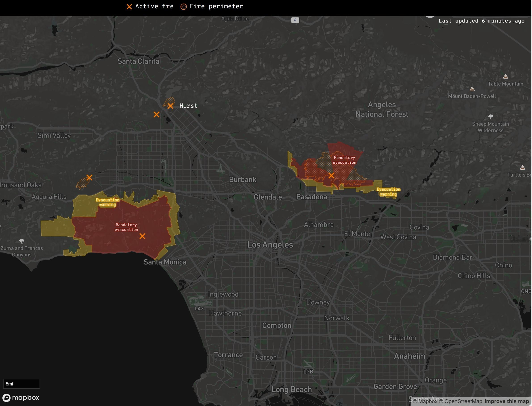Select the active fire marker southwest of Hurst
Image resolution: width=532 pixels, height=406 pixels.
click(x=157, y=115)
